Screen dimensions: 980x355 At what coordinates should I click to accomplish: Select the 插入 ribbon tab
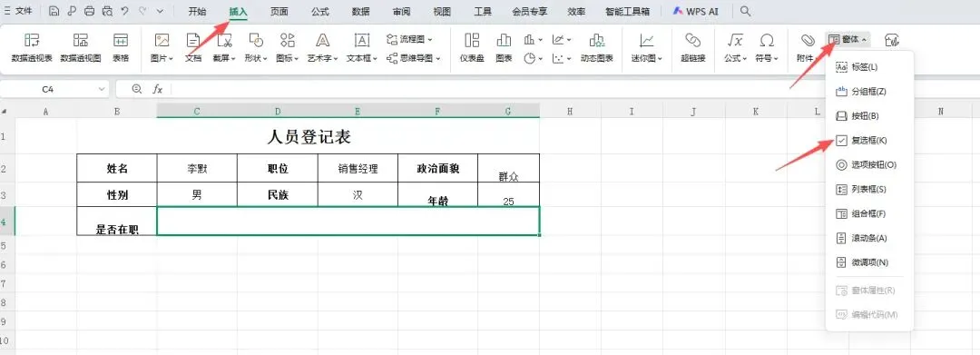(x=238, y=11)
